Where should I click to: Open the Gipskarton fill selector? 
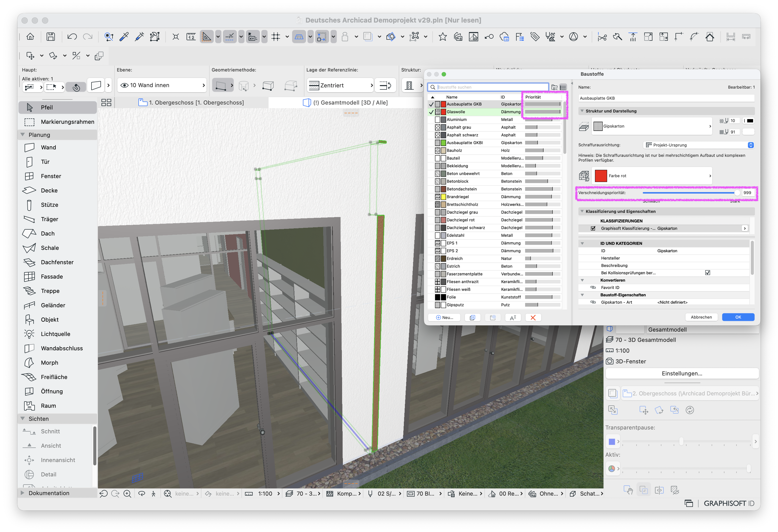(x=652, y=126)
